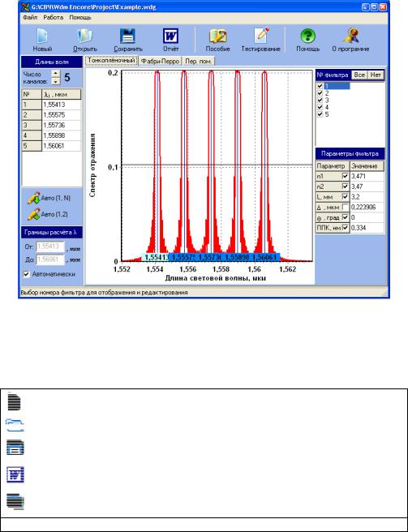Open the Работа menu
408x532 pixels.
(54, 18)
